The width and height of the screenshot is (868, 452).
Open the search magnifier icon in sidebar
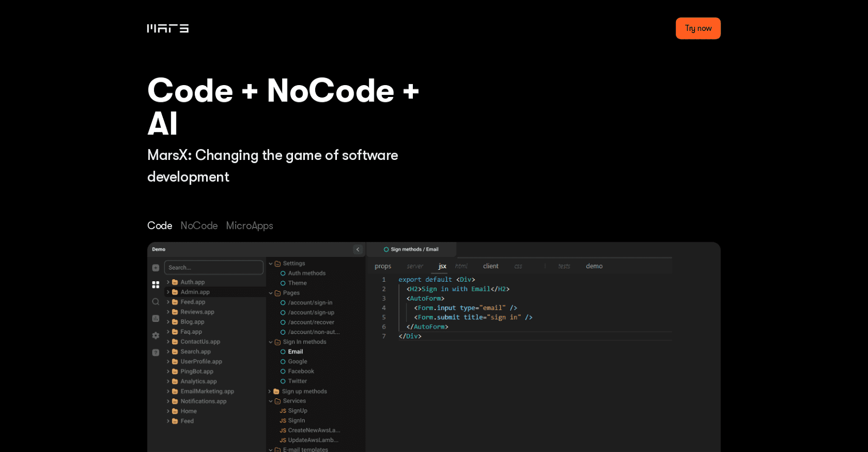tap(156, 301)
